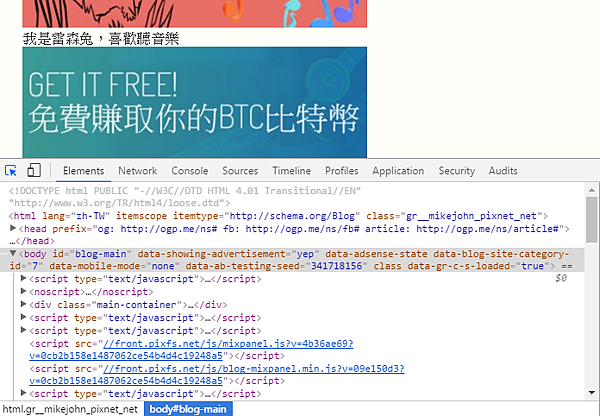Open the Security tab

[457, 171]
